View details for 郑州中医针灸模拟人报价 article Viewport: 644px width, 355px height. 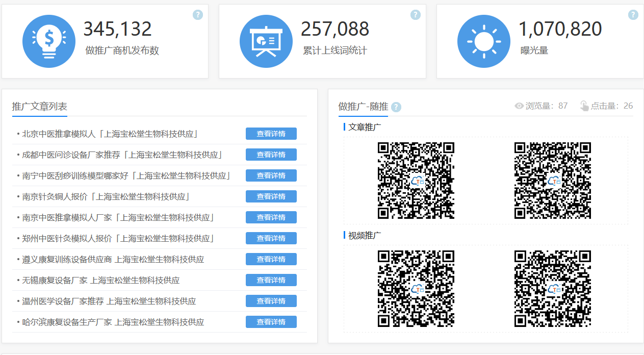click(271, 238)
